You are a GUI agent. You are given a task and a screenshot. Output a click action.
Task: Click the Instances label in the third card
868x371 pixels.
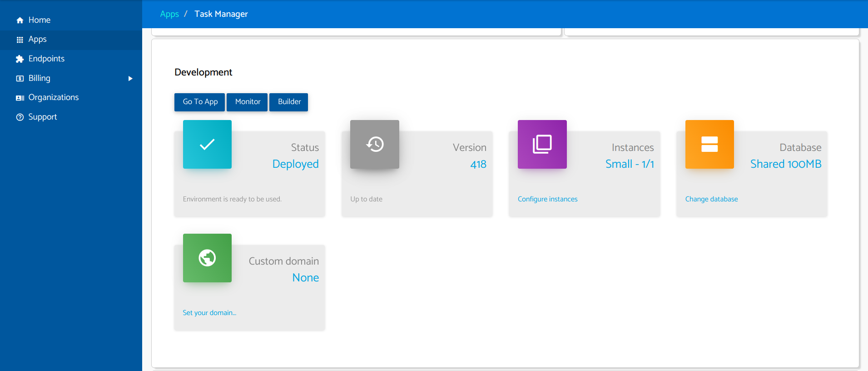633,147
